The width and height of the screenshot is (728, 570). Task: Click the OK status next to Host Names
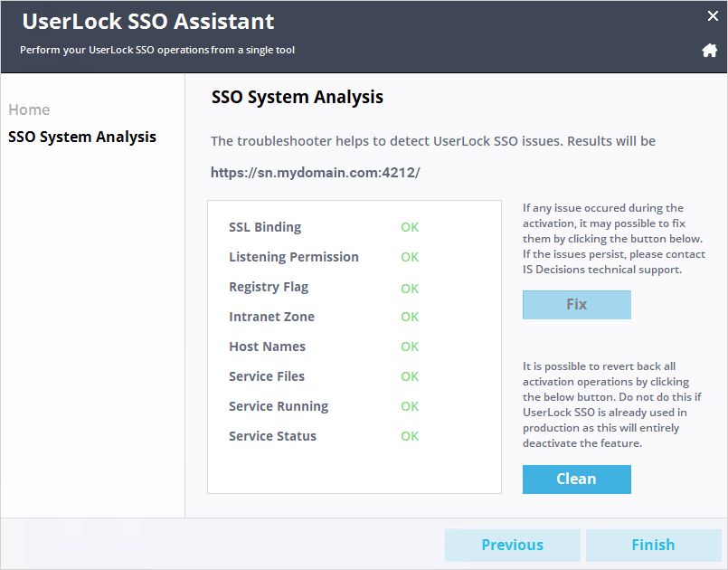(x=410, y=347)
